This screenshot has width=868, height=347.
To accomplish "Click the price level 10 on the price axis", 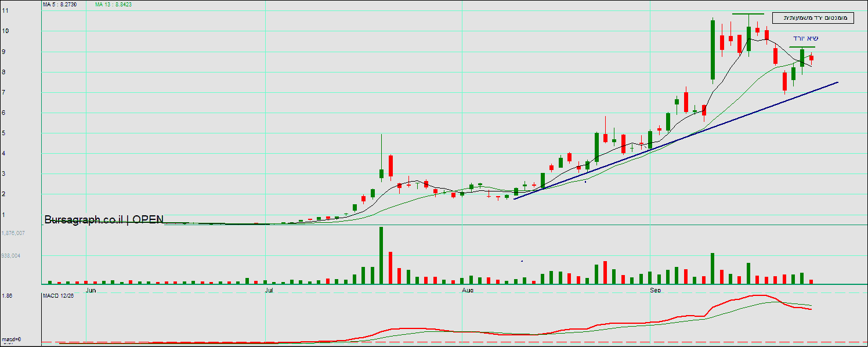I will click(5, 31).
